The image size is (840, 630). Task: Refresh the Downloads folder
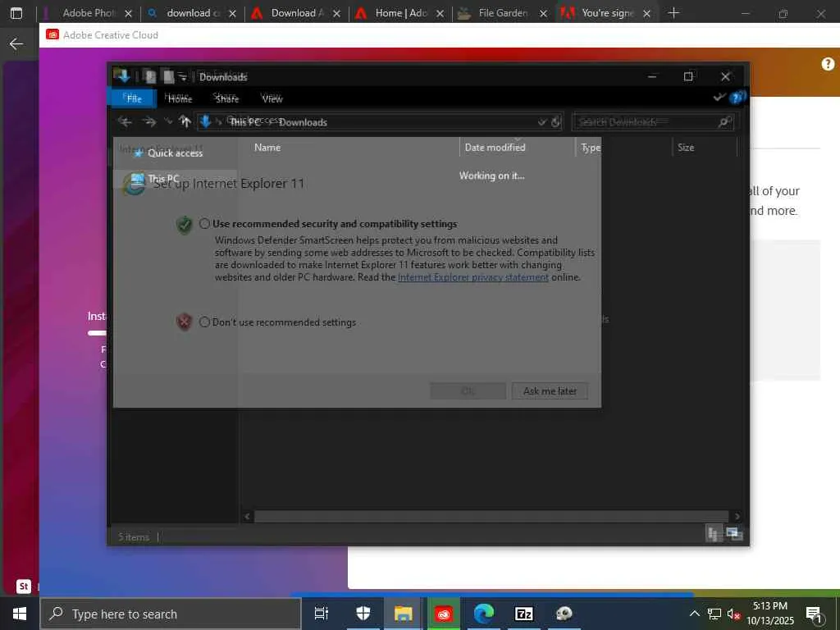tap(556, 122)
